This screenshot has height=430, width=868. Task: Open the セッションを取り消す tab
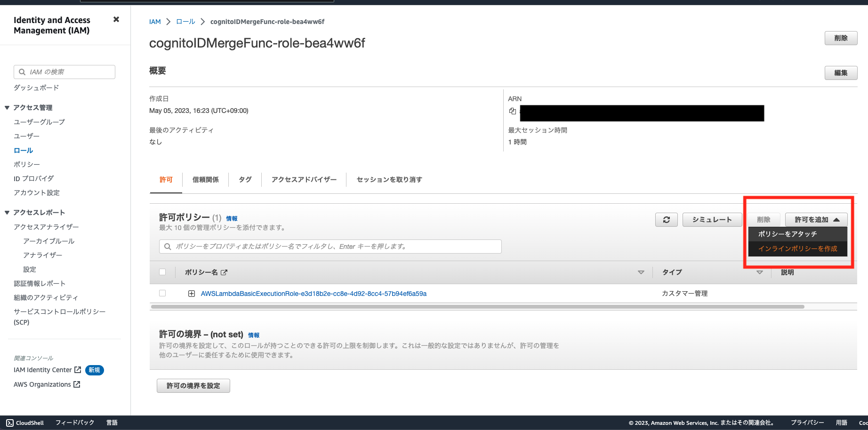click(x=389, y=180)
